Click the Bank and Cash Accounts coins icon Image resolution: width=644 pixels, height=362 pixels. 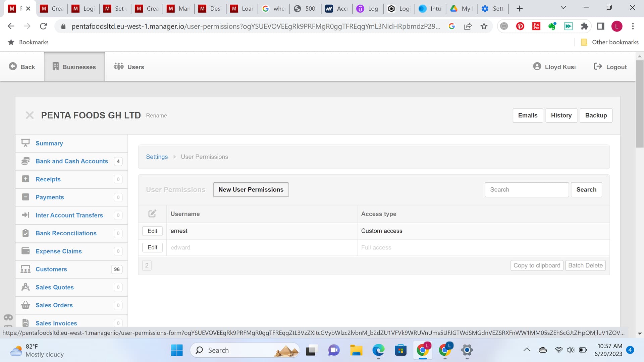(25, 161)
